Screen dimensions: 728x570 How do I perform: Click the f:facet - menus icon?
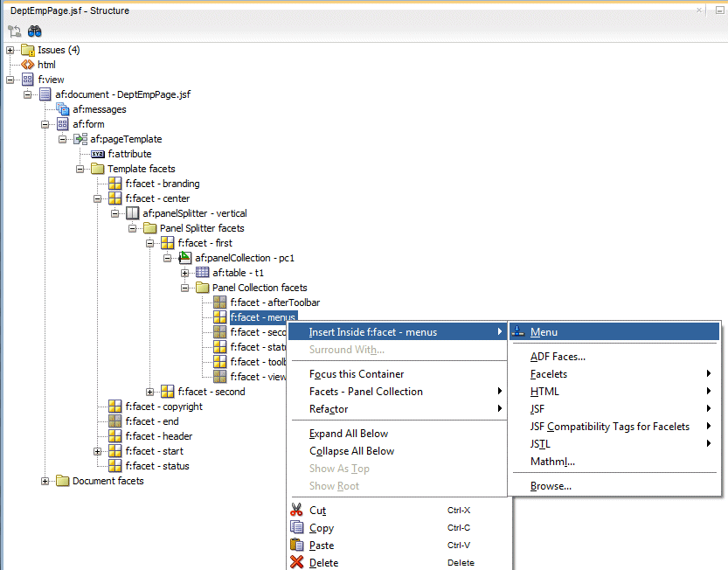pos(219,317)
